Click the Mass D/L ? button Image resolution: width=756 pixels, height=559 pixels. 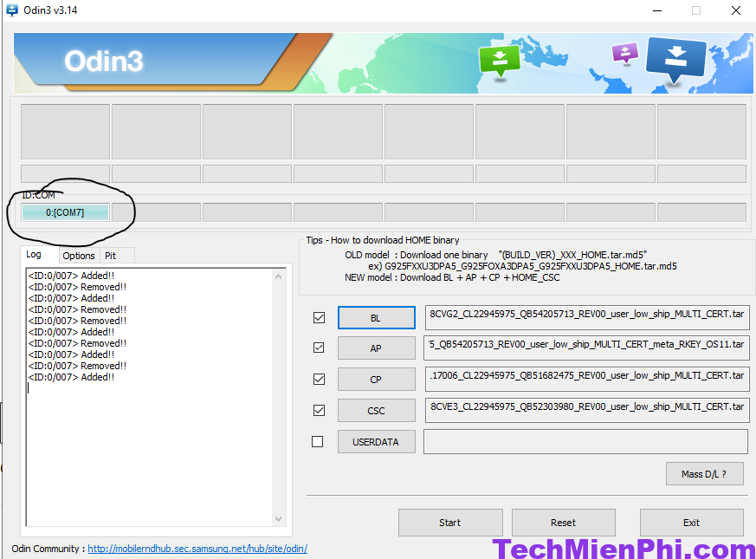(705, 473)
